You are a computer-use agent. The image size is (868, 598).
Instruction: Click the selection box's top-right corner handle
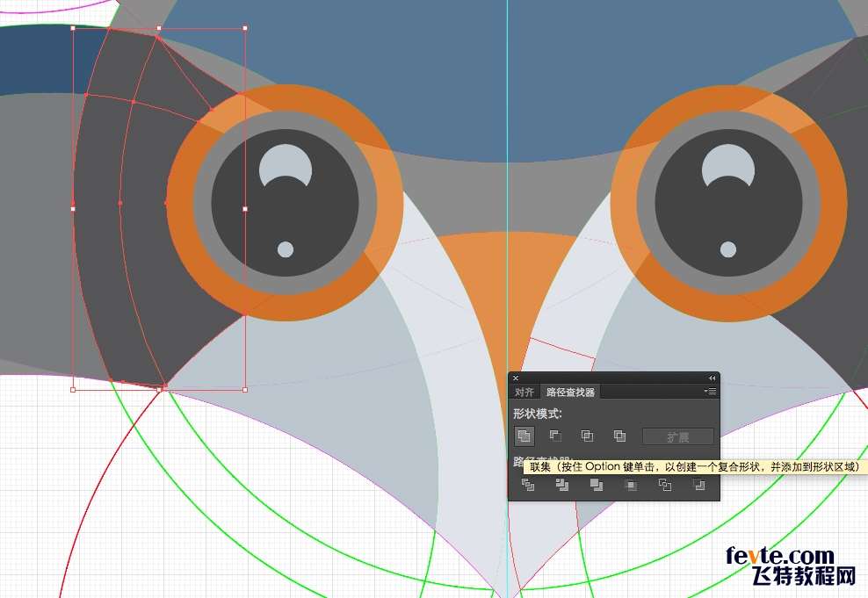click(244, 28)
